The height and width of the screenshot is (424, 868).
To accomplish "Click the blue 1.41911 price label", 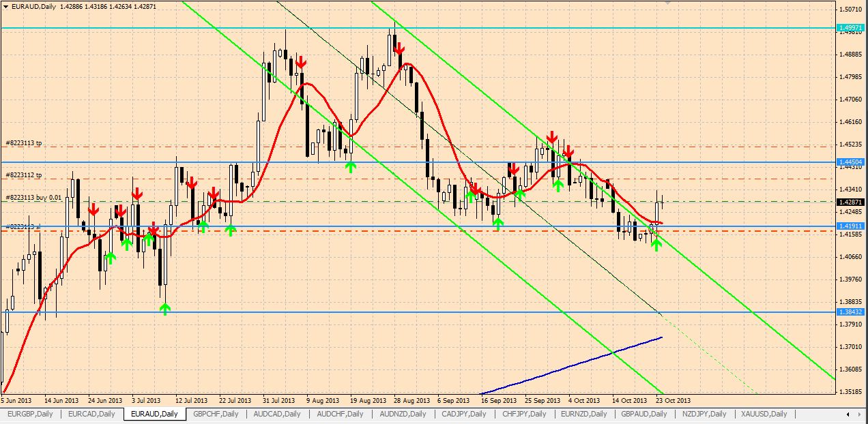I will pyautogui.click(x=851, y=226).
